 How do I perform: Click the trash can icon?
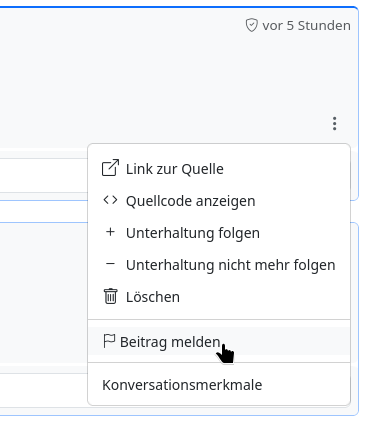(x=110, y=296)
